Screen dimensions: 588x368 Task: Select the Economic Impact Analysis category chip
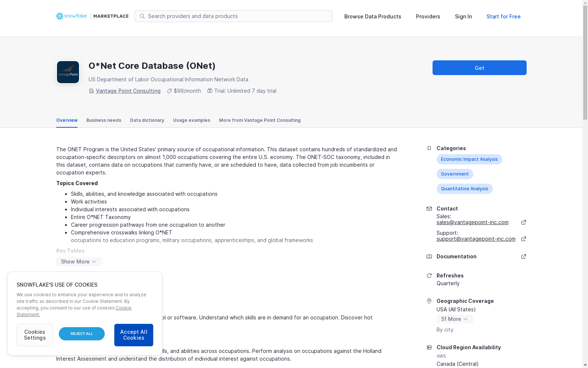[469, 159]
